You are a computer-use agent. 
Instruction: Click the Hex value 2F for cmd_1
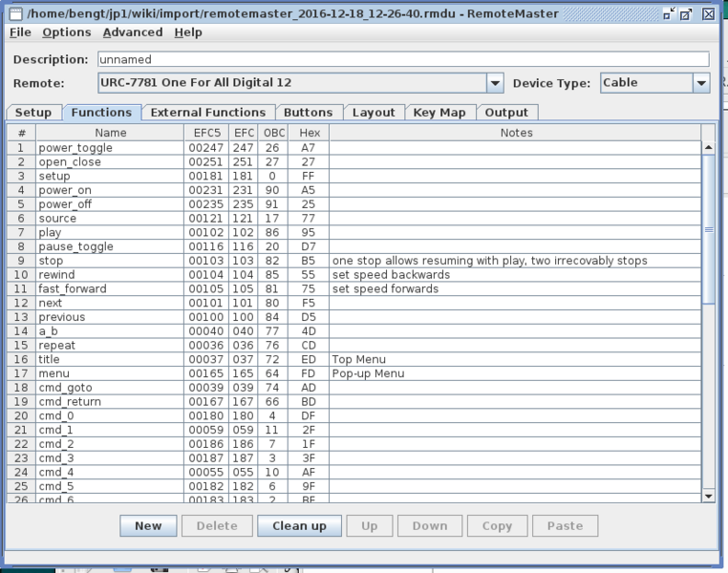click(x=309, y=430)
